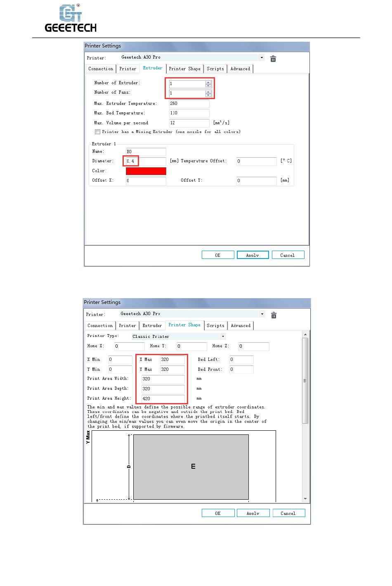Open Extruder tab in Printer Shape dialog
The image size is (392, 586).
152,326
